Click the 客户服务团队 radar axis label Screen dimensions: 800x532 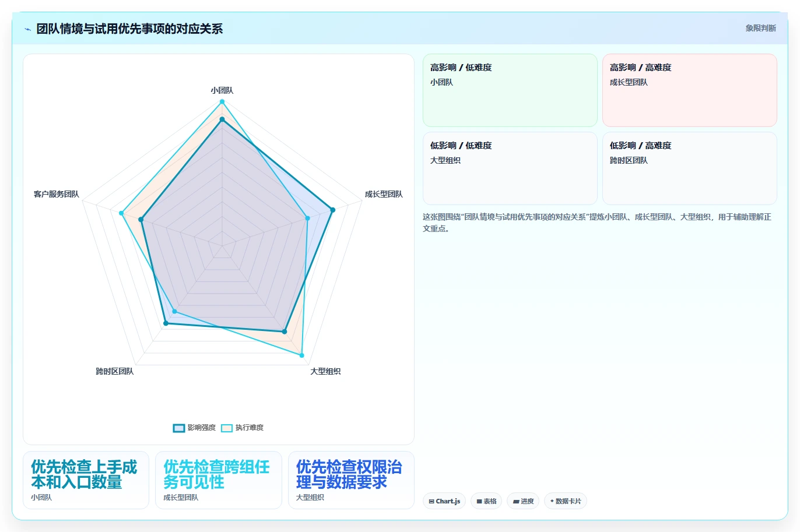pos(57,194)
